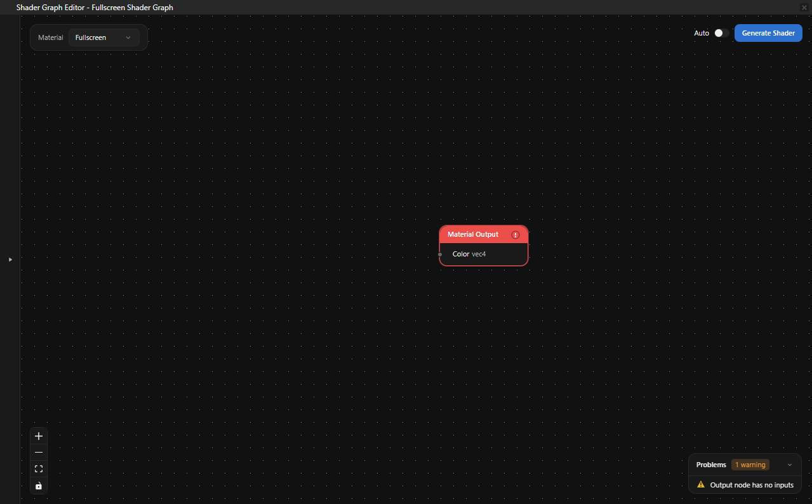
Task: Click the warning triangle in Problems panel
Action: (701, 484)
